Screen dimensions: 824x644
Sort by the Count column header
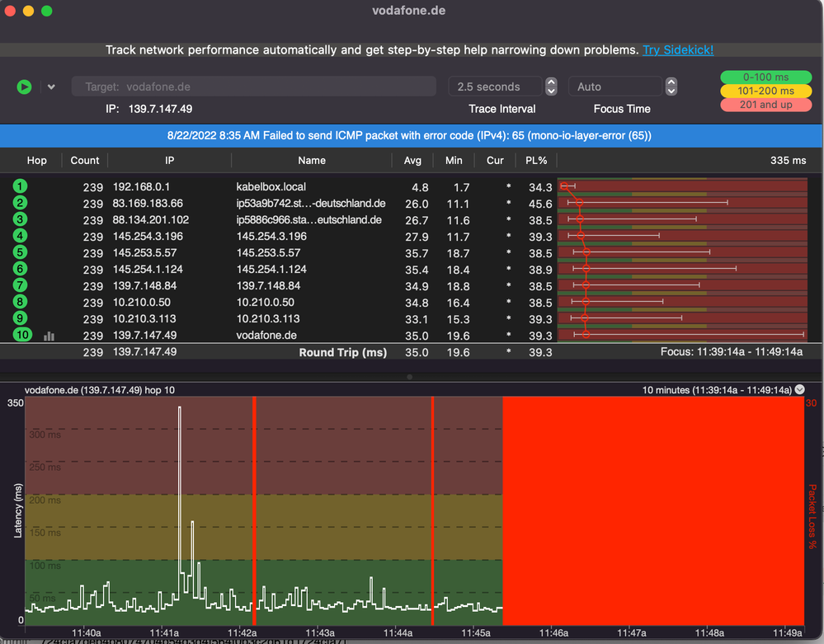85,160
